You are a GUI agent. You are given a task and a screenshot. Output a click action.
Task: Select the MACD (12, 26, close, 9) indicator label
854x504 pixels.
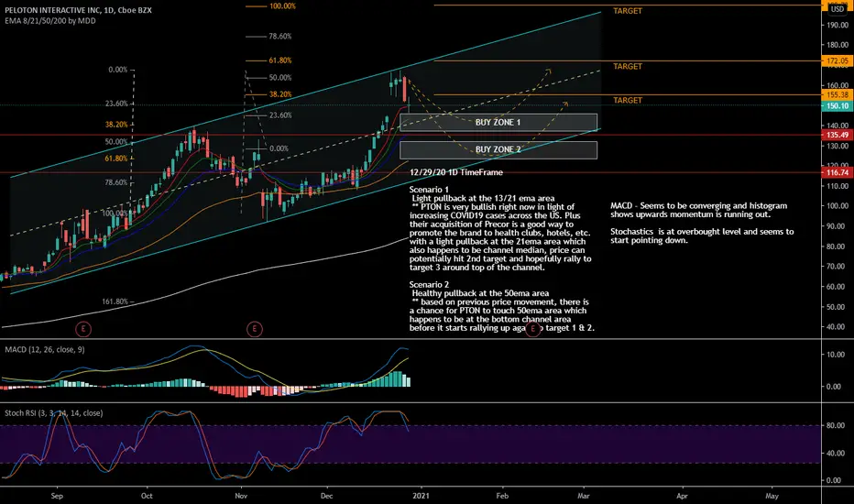[x=45, y=349]
